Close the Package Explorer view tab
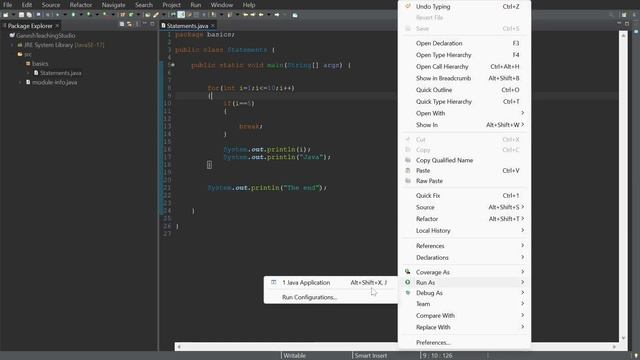 (x=57, y=26)
